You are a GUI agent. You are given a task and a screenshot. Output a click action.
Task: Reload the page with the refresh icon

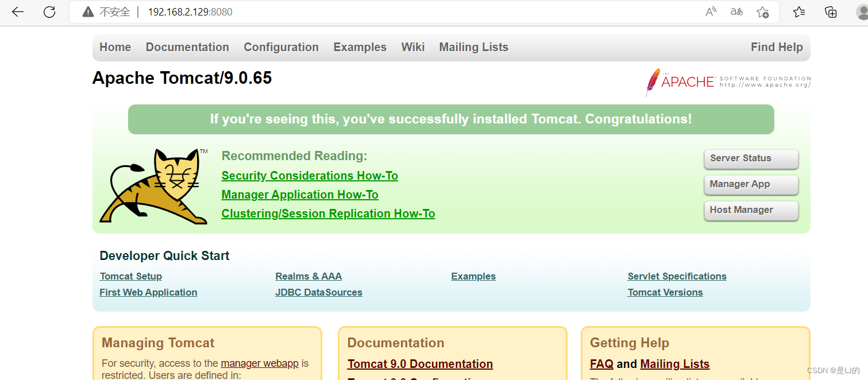[x=49, y=12]
